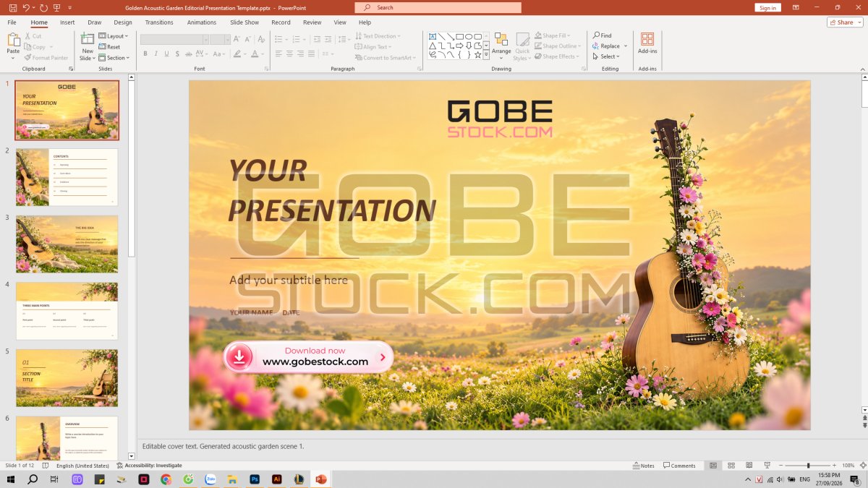
Task: Fit slide to current window icon
Action: (x=861, y=466)
